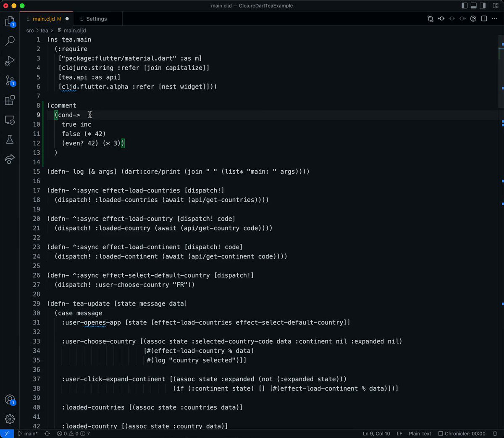This screenshot has width=504, height=438.
Task: Click the middle commit revision icon
Action: 452,19
